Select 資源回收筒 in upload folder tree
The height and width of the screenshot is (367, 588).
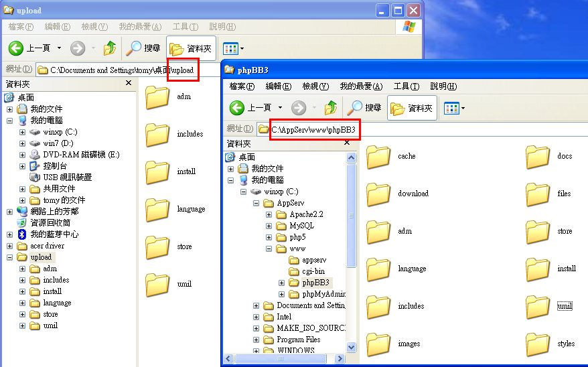tap(50, 222)
